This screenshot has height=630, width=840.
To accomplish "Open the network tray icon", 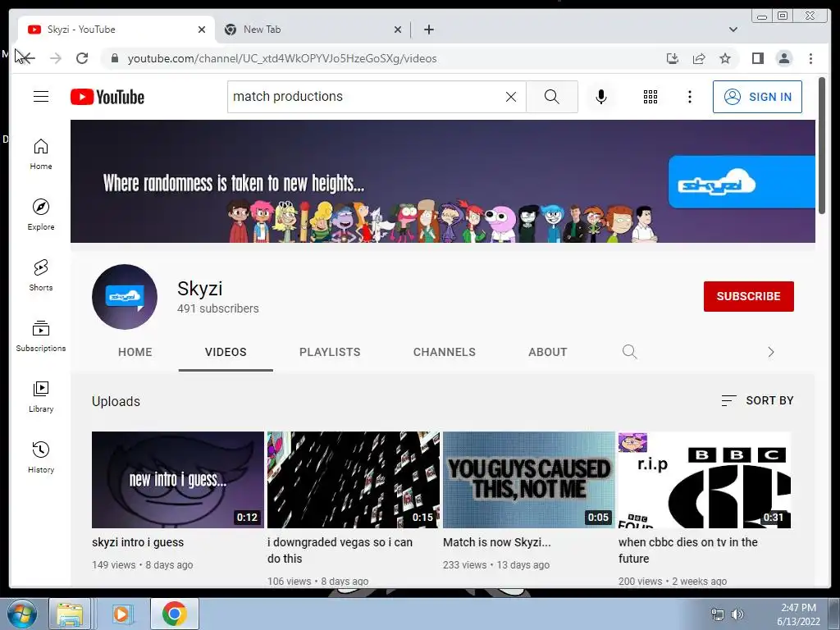I will pyautogui.click(x=717, y=614).
